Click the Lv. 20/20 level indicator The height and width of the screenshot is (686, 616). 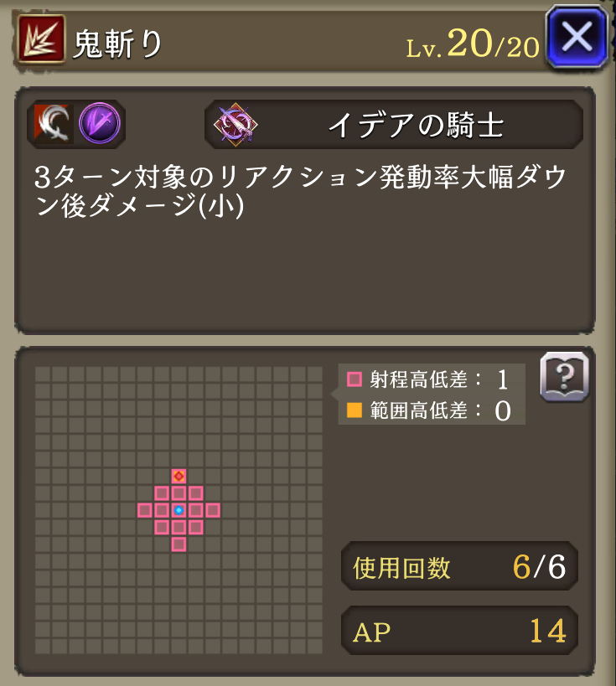(x=473, y=44)
